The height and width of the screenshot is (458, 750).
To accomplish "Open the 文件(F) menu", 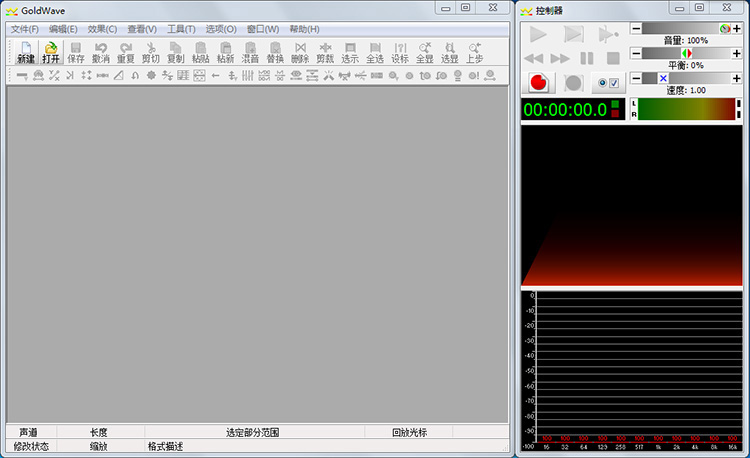I will 25,29.
